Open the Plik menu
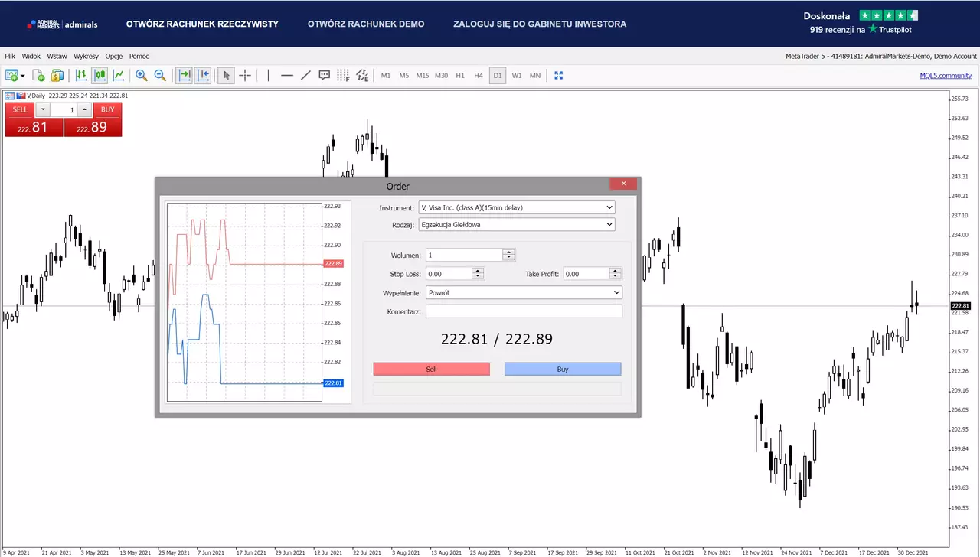The width and height of the screenshot is (980, 557). coord(10,56)
